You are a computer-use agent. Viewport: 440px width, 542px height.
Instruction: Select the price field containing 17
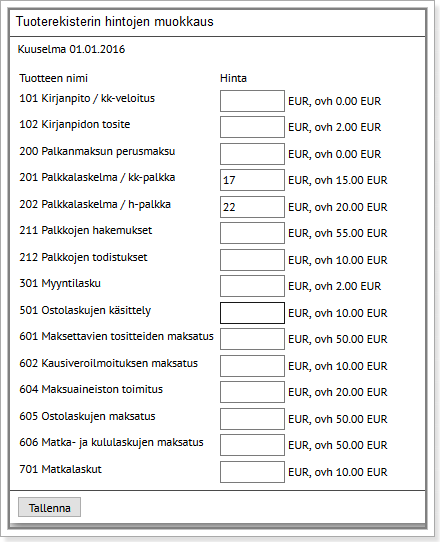[252, 180]
